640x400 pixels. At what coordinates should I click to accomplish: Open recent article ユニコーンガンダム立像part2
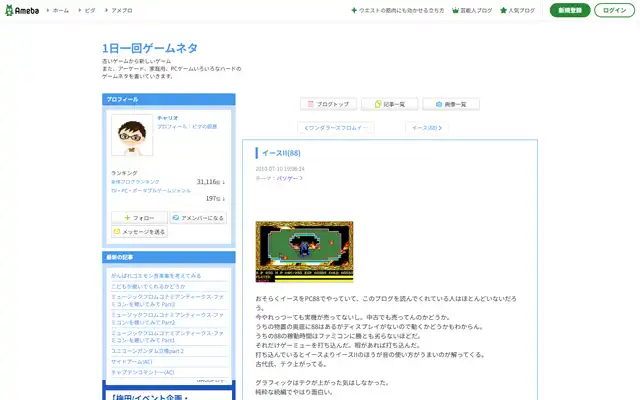[x=147, y=351]
